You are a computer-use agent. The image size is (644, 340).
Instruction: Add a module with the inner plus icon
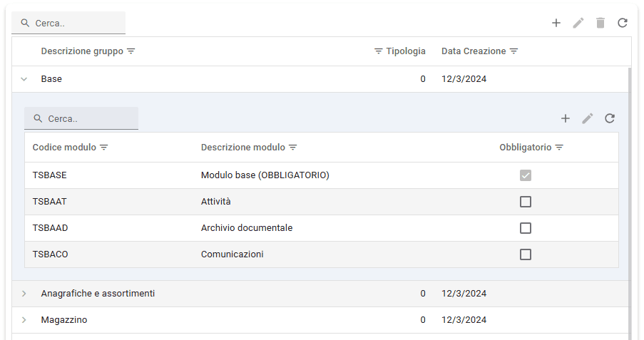pyautogui.click(x=566, y=118)
